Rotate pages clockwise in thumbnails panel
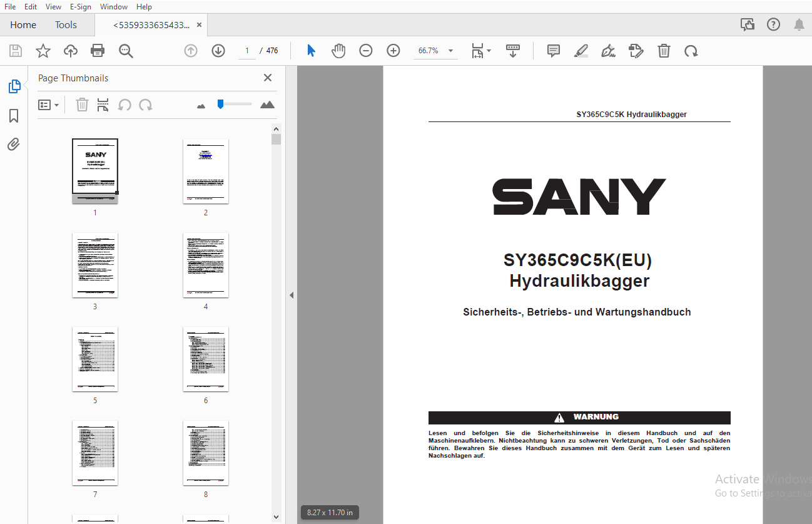Screen dimensions: 812x524 tap(146, 105)
